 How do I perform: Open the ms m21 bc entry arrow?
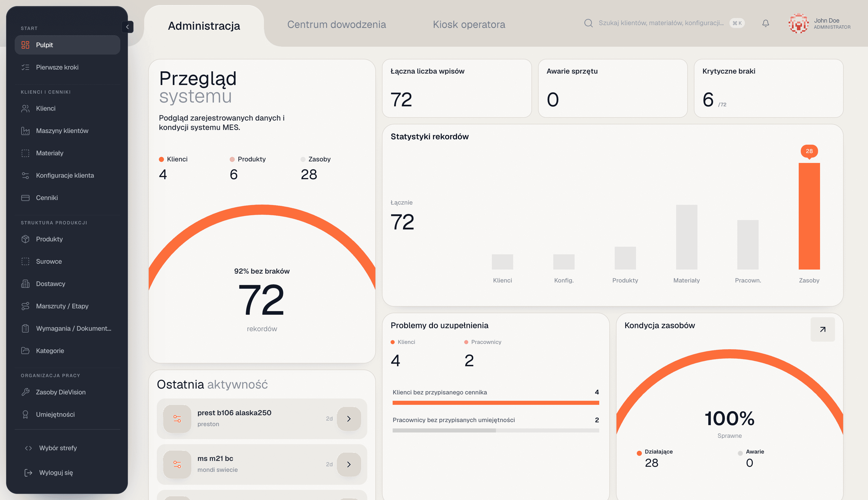click(x=349, y=464)
